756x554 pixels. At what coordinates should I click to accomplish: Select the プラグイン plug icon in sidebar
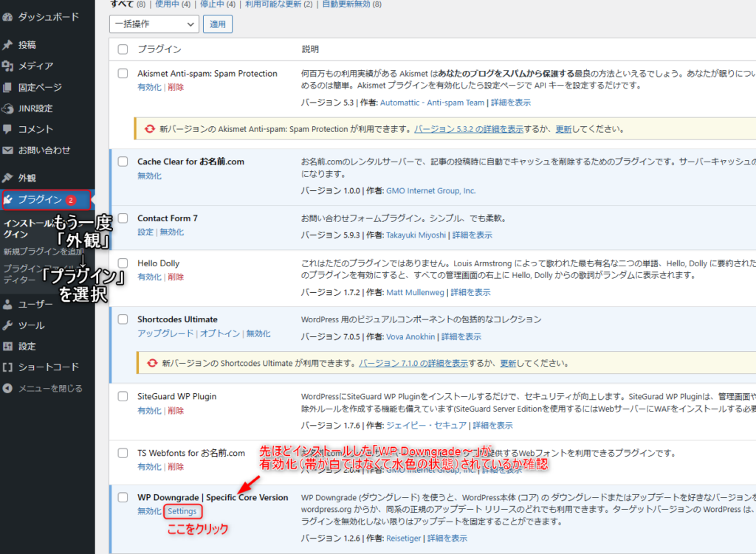tap(8, 199)
